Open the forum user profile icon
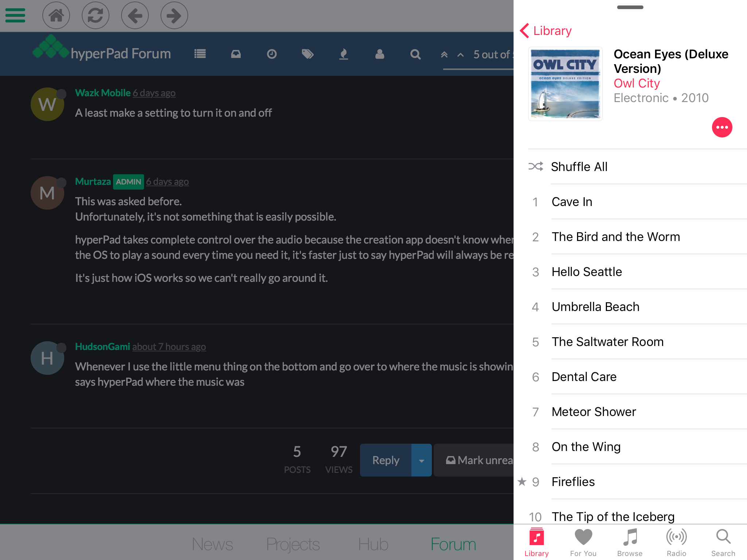This screenshot has height=560, width=747. click(x=380, y=54)
